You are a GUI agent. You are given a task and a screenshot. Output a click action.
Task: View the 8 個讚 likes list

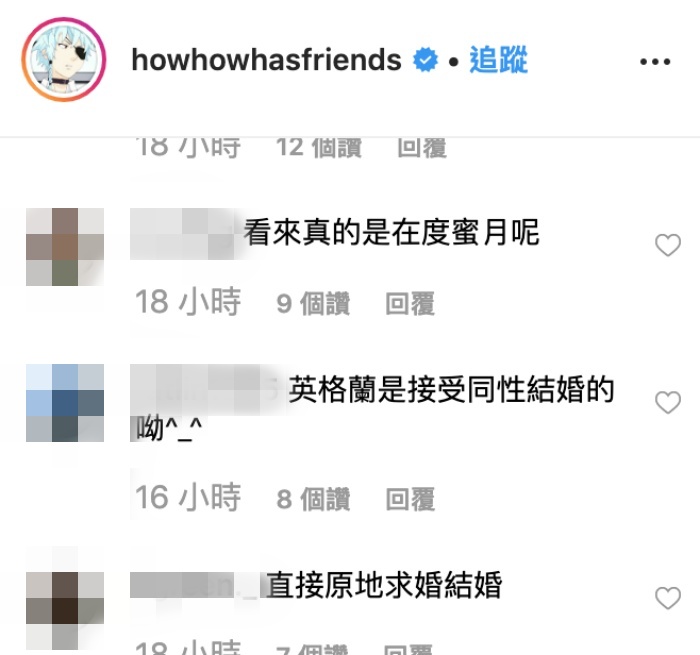point(313,499)
